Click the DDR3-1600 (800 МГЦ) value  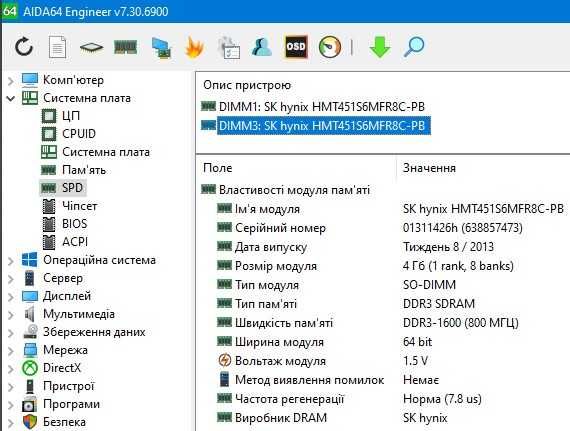click(461, 323)
